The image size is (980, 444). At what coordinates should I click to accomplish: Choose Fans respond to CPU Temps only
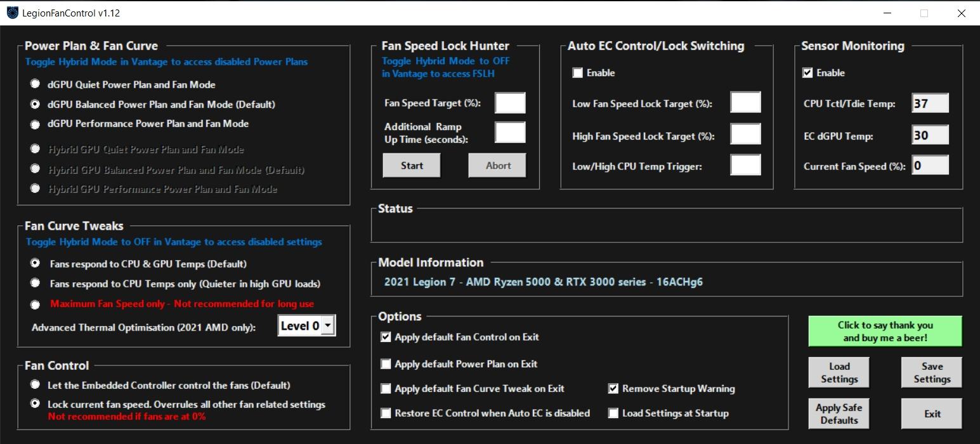(x=36, y=283)
